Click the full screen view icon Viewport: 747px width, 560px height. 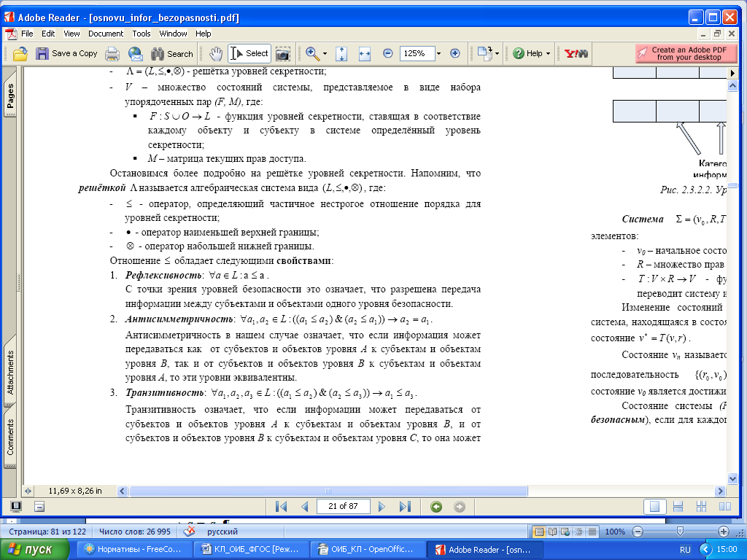[x=16, y=506]
